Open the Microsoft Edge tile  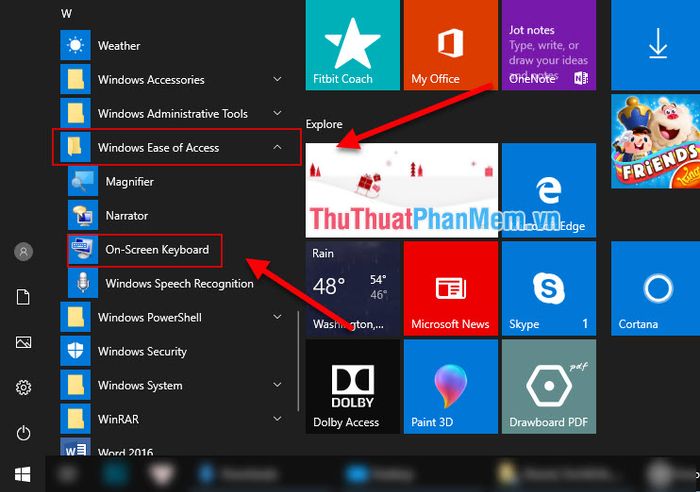[x=549, y=190]
